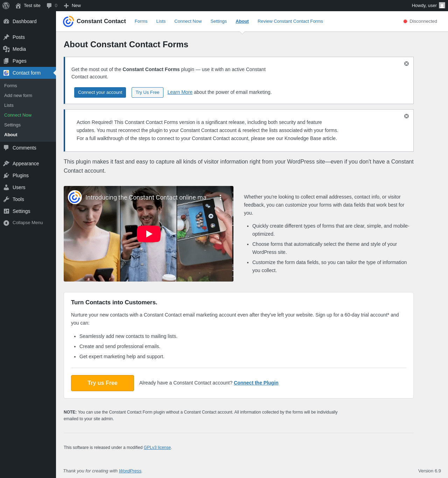Click the Connect your account button
Image resolution: width=448 pixels, height=478 pixels.
(x=100, y=92)
